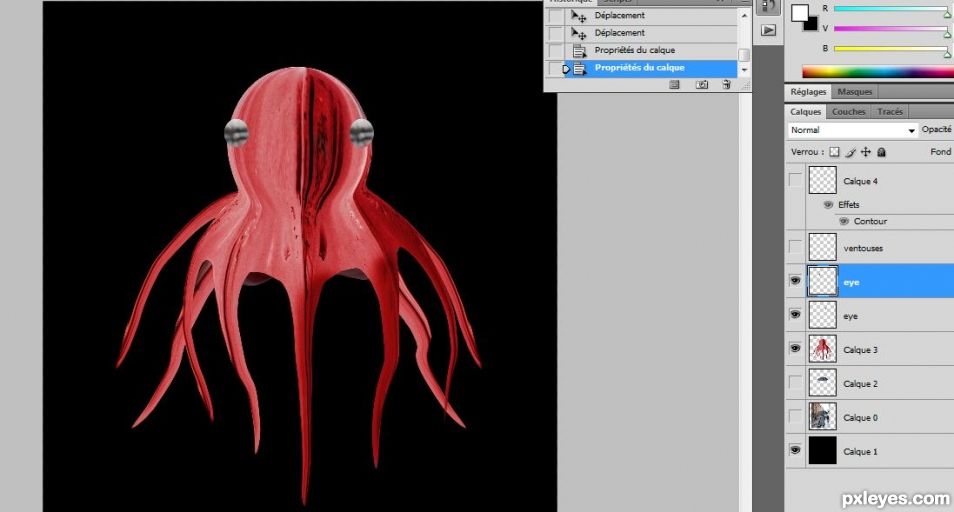
Task: Click the Opacité label in Layers panel
Action: pos(937,130)
